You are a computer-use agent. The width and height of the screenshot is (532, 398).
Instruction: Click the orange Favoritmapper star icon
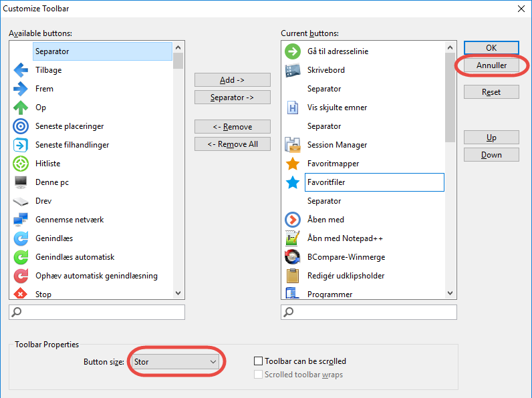tap(293, 164)
